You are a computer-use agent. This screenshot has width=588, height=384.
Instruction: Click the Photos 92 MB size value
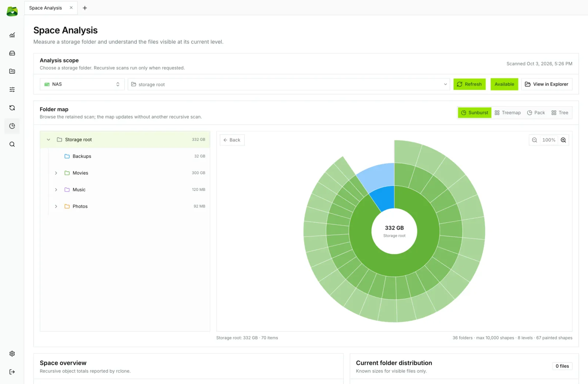coord(199,206)
